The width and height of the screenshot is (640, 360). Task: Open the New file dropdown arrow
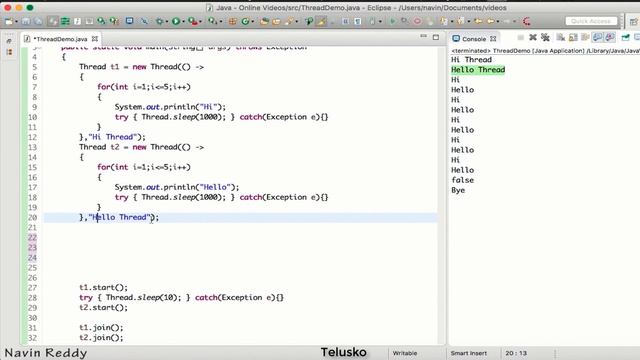pos(16,21)
